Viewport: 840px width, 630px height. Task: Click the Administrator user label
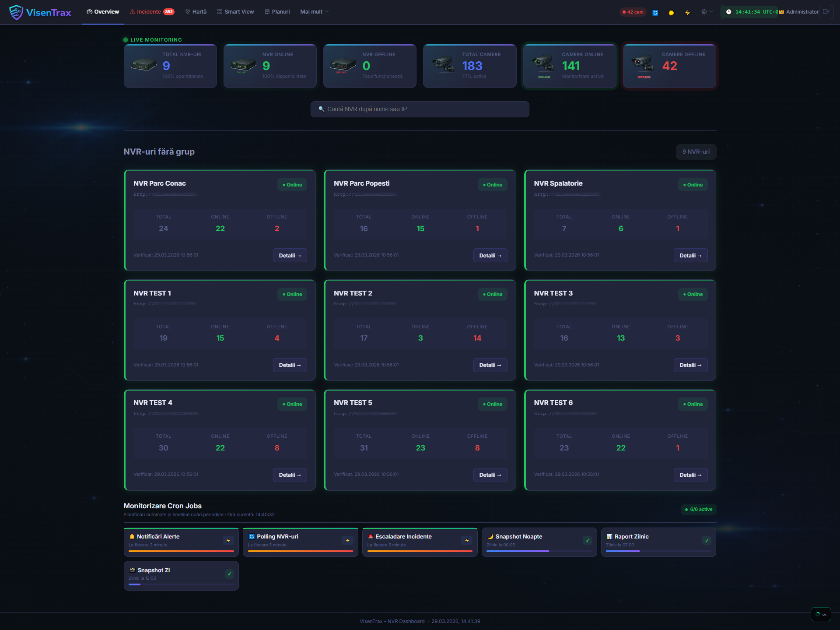802,12
